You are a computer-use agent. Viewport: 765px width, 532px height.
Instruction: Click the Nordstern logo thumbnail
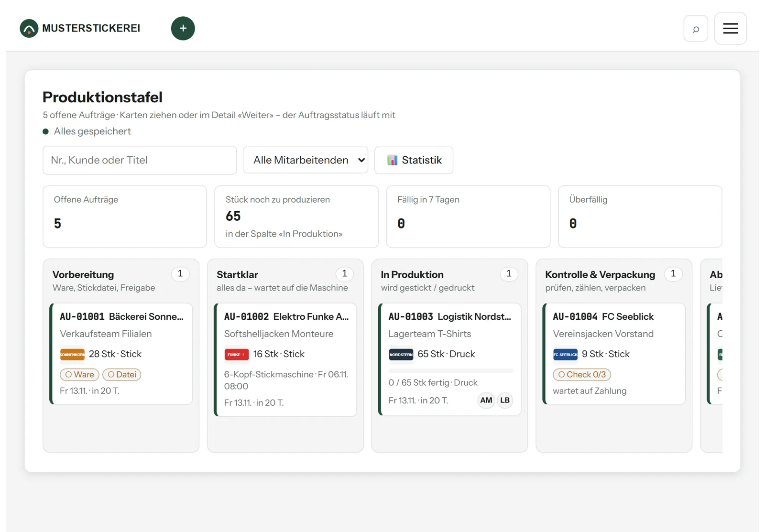tap(401, 354)
